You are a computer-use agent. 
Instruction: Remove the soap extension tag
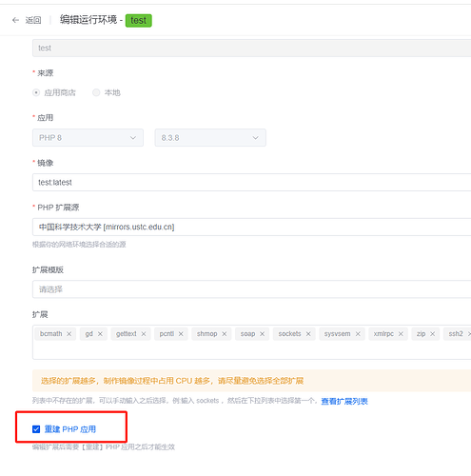262,334
